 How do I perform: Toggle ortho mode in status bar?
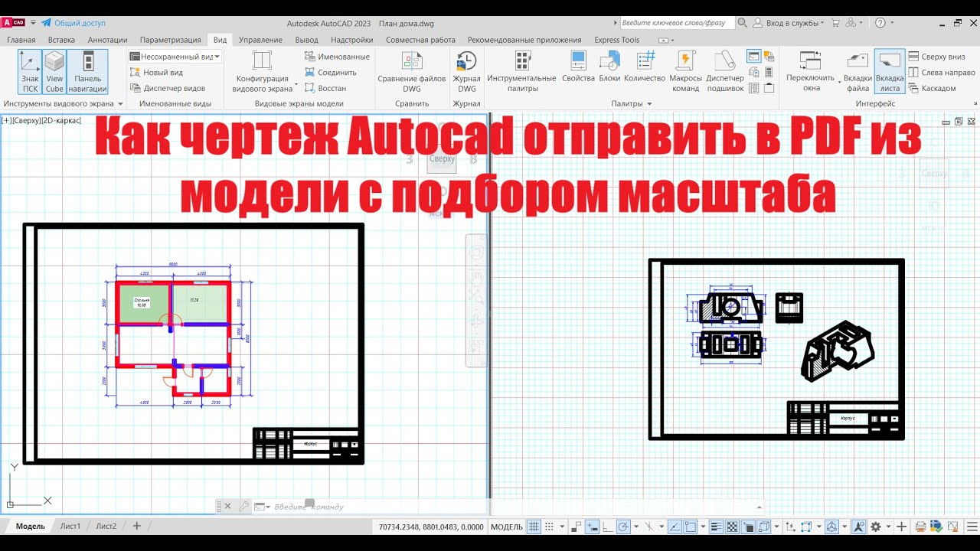606,527
